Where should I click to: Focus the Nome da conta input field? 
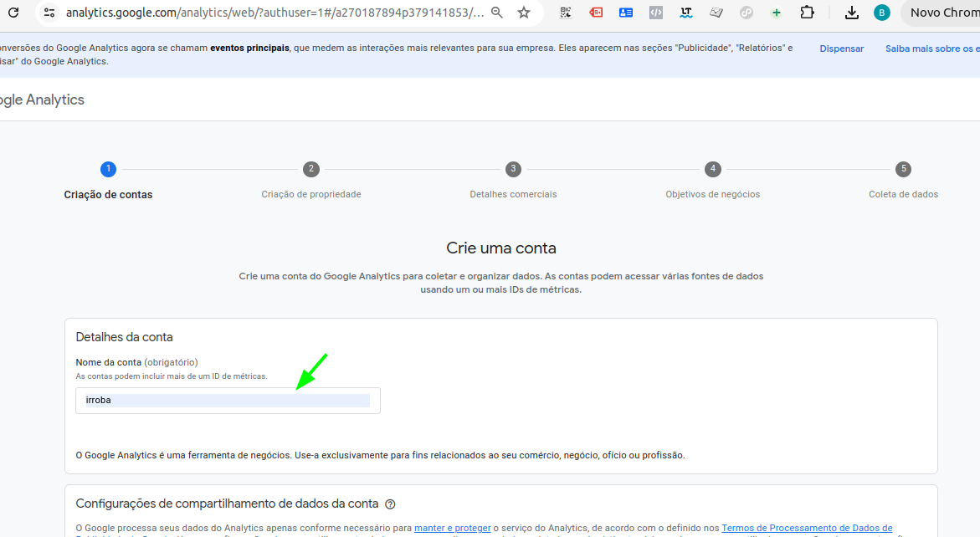[x=228, y=401]
